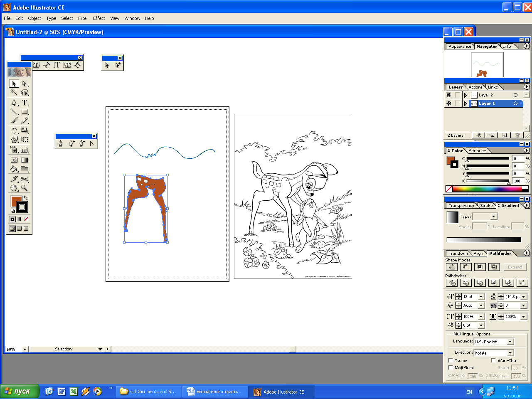The height and width of the screenshot is (399, 532).
Task: Select the Symbol Sprayer tool
Action: 14,150
